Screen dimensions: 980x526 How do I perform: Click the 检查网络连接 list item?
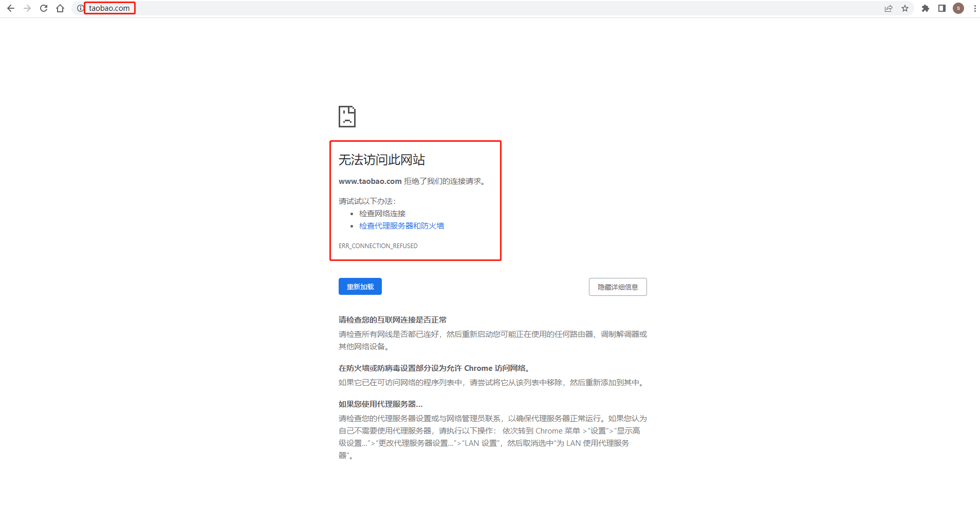[382, 213]
